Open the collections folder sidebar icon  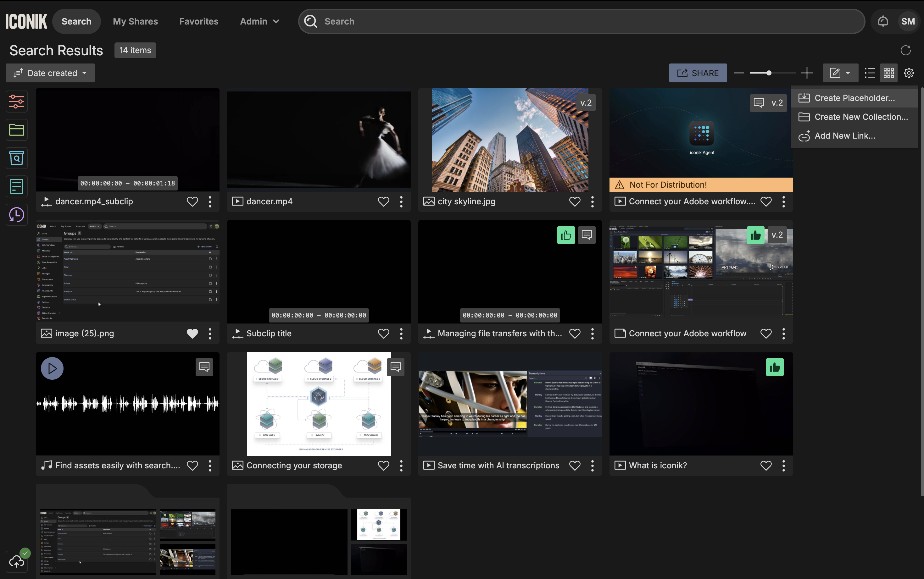[x=16, y=130]
